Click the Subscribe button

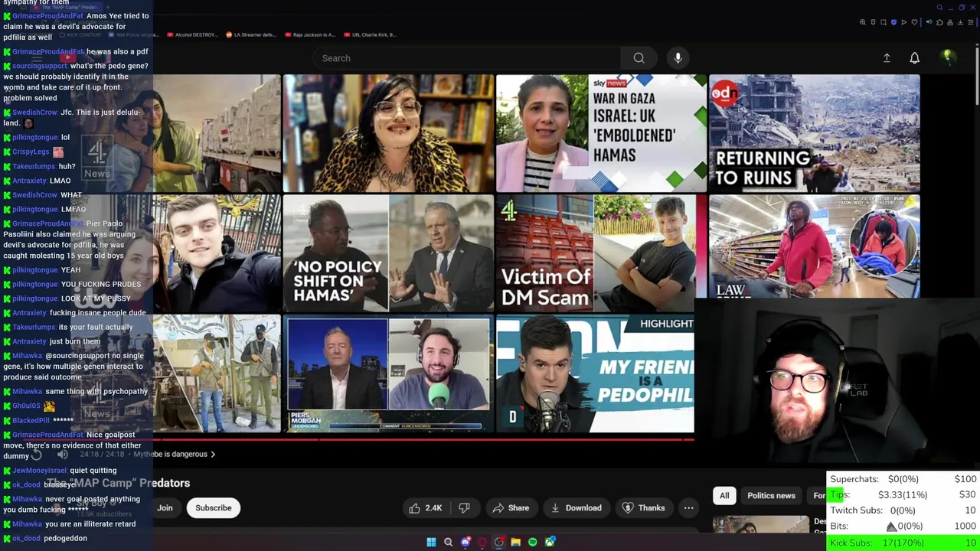pyautogui.click(x=213, y=508)
